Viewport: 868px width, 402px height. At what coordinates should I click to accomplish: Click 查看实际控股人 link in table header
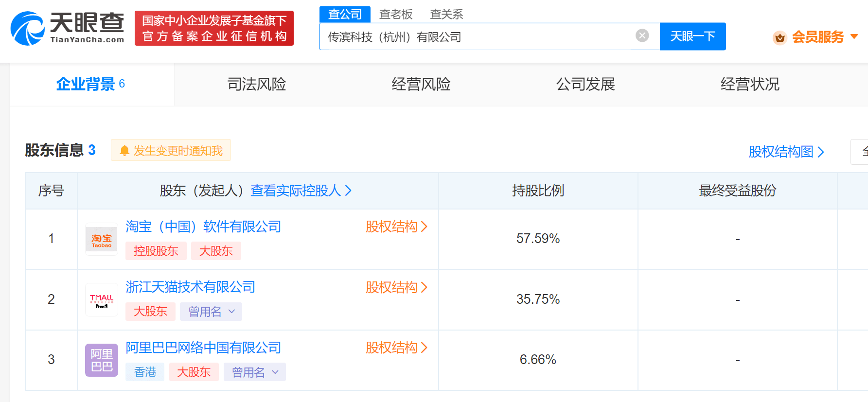click(x=301, y=191)
